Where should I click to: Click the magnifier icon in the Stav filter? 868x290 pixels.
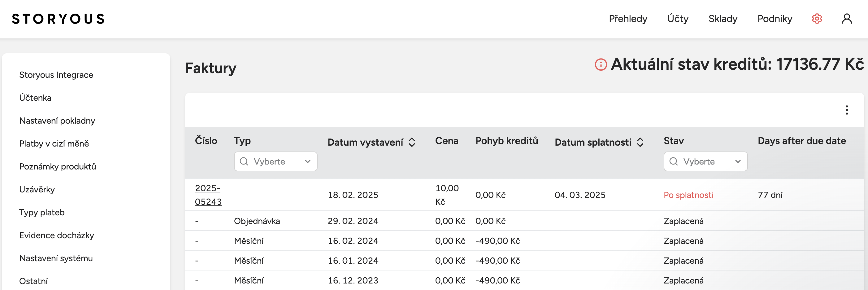coord(674,161)
